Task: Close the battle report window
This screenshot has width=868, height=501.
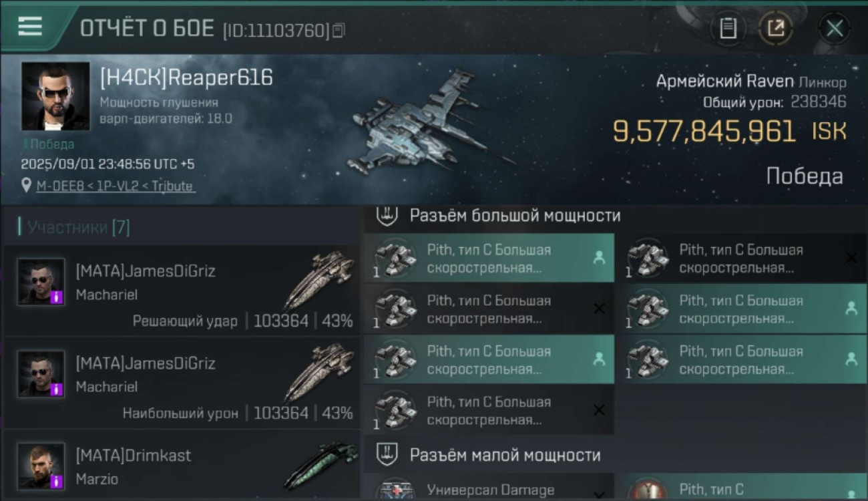Action: pos(835,29)
